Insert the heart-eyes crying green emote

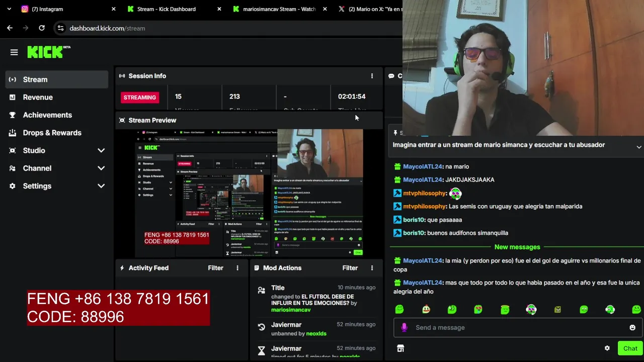[x=478, y=309]
